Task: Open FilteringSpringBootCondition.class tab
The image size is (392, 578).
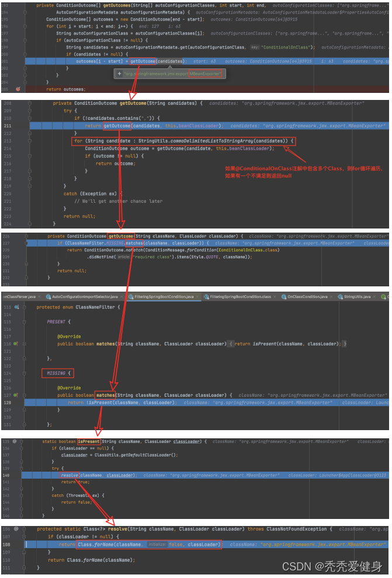Action: [x=240, y=297]
